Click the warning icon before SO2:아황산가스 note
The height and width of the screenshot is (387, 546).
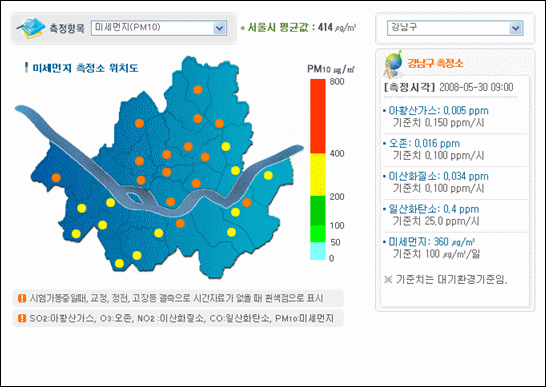click(22, 318)
